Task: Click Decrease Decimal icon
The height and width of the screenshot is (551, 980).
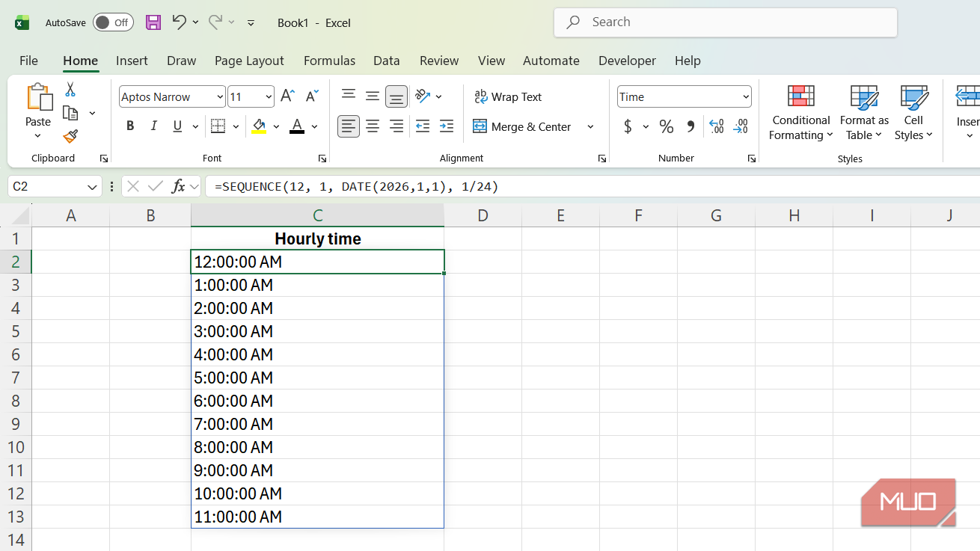Action: (741, 126)
